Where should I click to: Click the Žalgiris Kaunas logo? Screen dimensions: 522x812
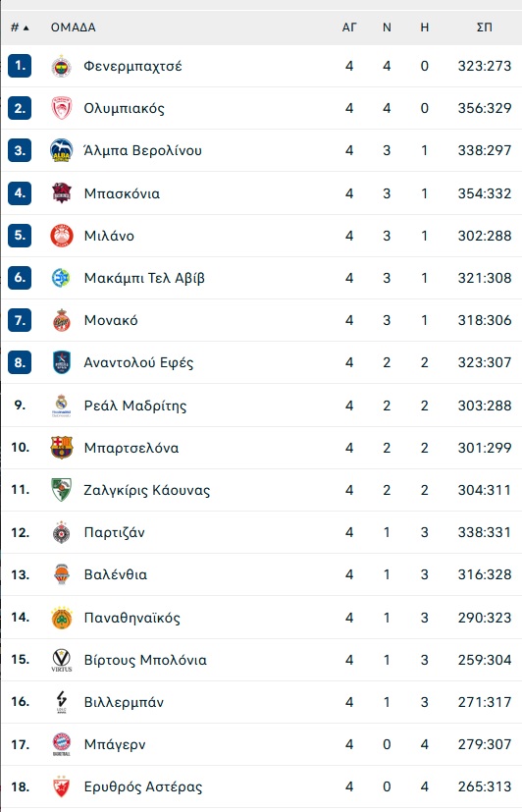(61, 490)
